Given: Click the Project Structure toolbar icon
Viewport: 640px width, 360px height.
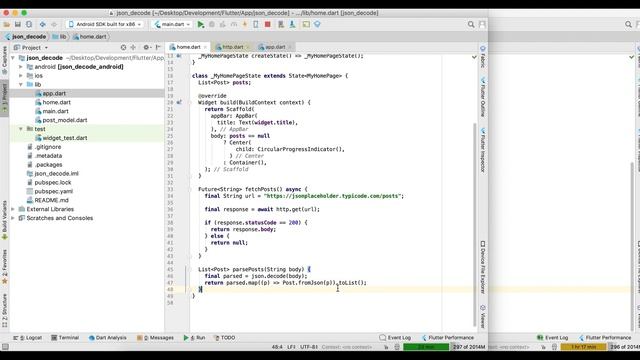Looking at the screenshot, I should 306,24.
